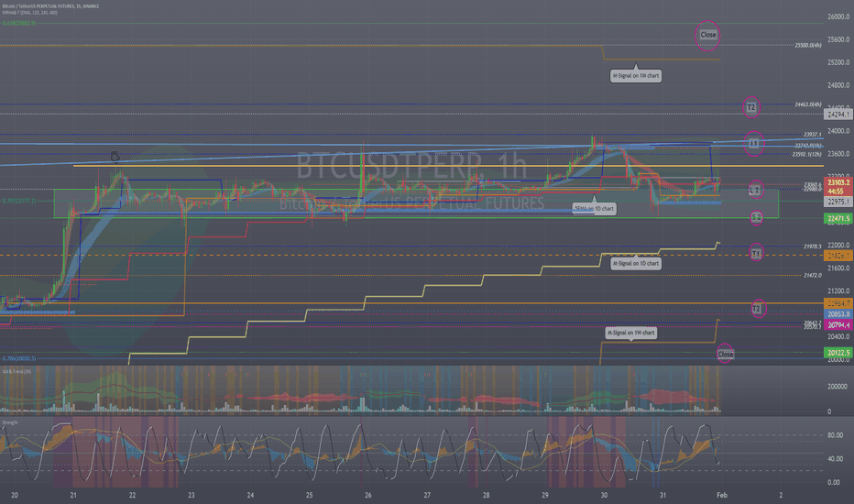Click the 200000 value on the volume scale
This screenshot has height=504, width=854.
[838, 387]
